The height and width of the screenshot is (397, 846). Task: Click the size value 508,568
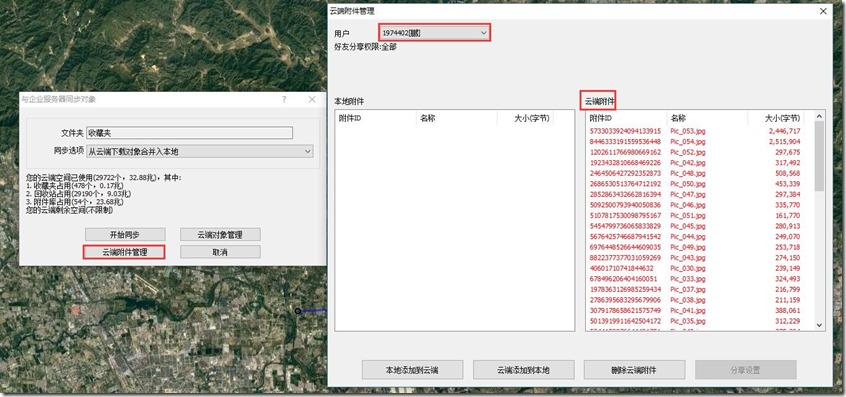(788, 173)
